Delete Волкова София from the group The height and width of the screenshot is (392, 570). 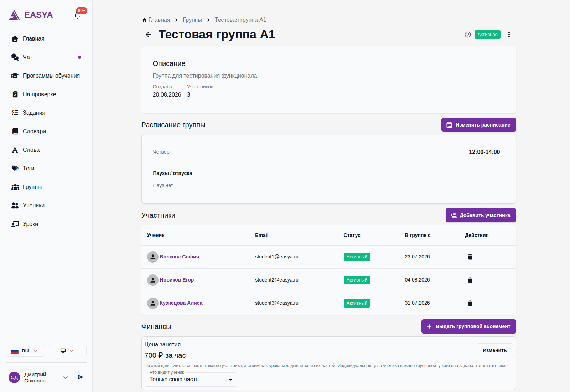470,257
